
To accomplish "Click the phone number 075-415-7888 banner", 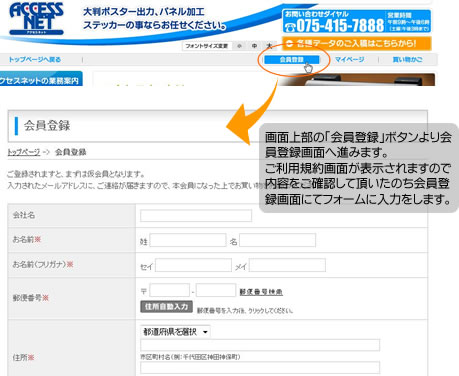I will click(356, 22).
